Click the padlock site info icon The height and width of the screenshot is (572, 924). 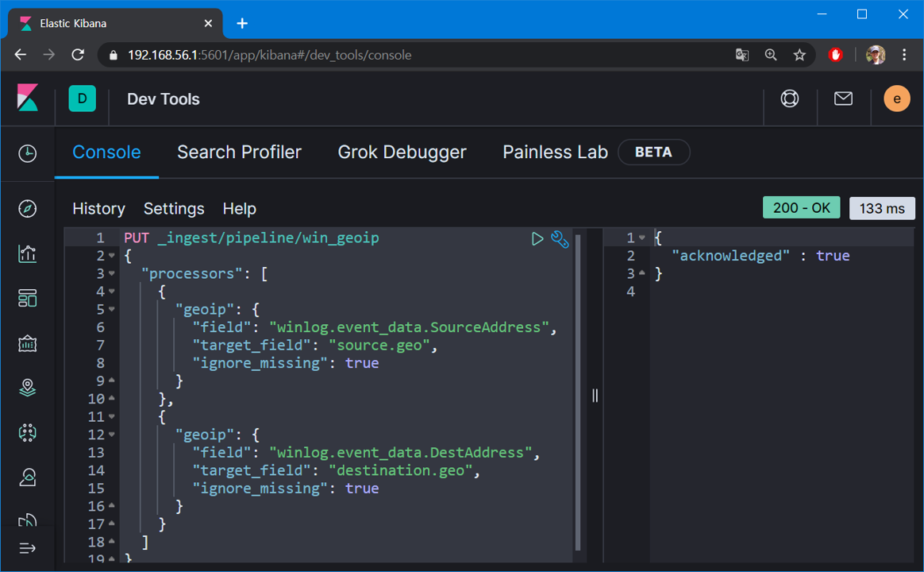(x=114, y=56)
